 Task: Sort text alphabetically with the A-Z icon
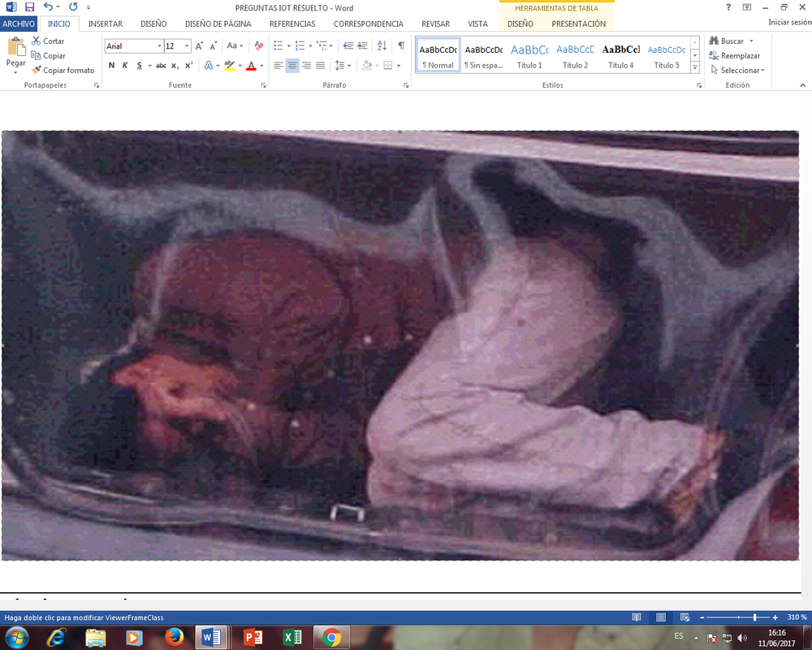tap(382, 46)
